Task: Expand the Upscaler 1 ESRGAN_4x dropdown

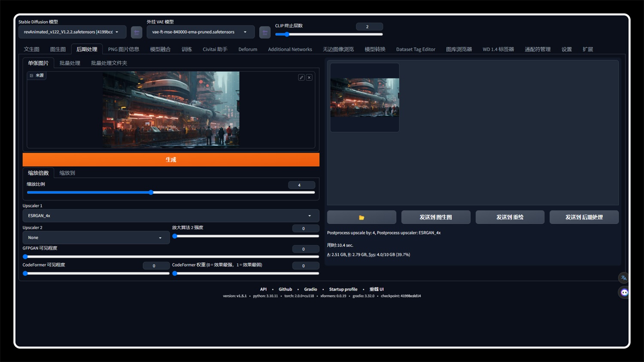Action: coord(171,216)
